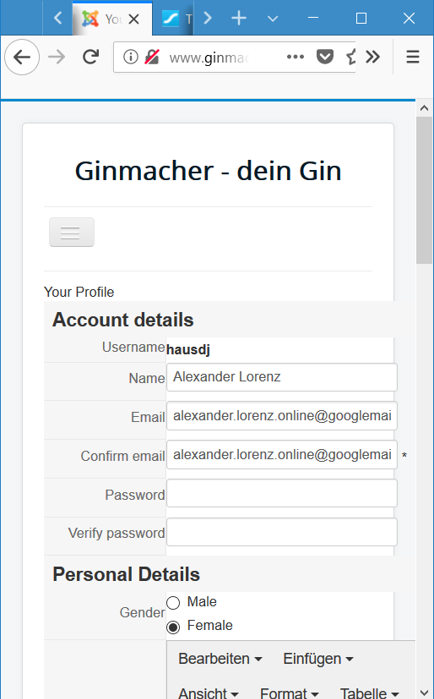Show more toolbar items overflow chevron
The image size is (434, 699).
click(373, 57)
